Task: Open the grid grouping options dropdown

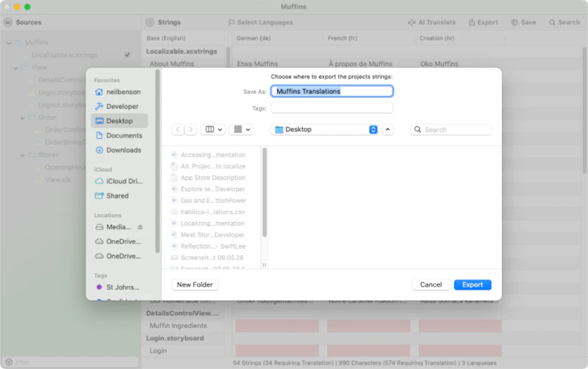Action: pyautogui.click(x=242, y=129)
